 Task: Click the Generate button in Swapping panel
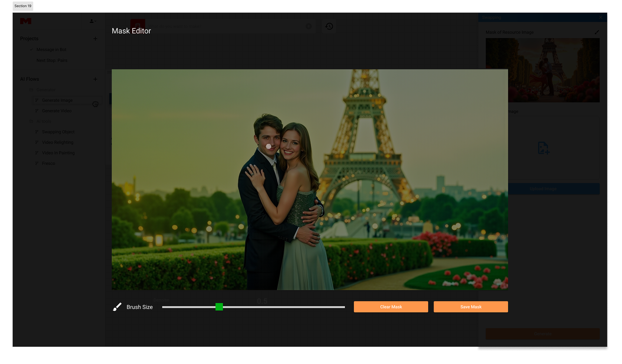click(543, 334)
